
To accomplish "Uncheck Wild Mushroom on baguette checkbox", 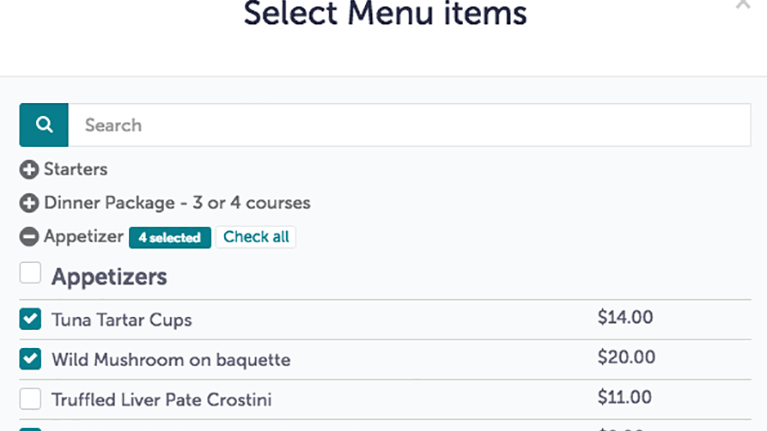I will coord(31,359).
